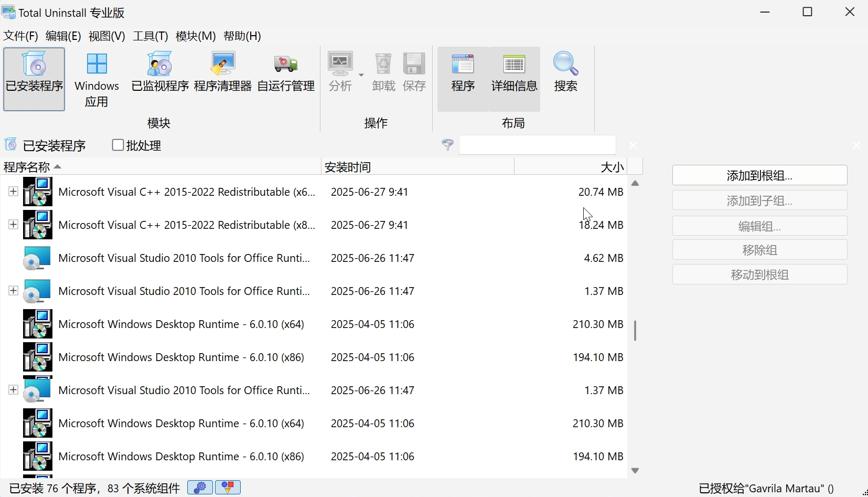Screen dimensions: 868x497
Task: Open the 视图(V) menu
Action: pos(106,36)
